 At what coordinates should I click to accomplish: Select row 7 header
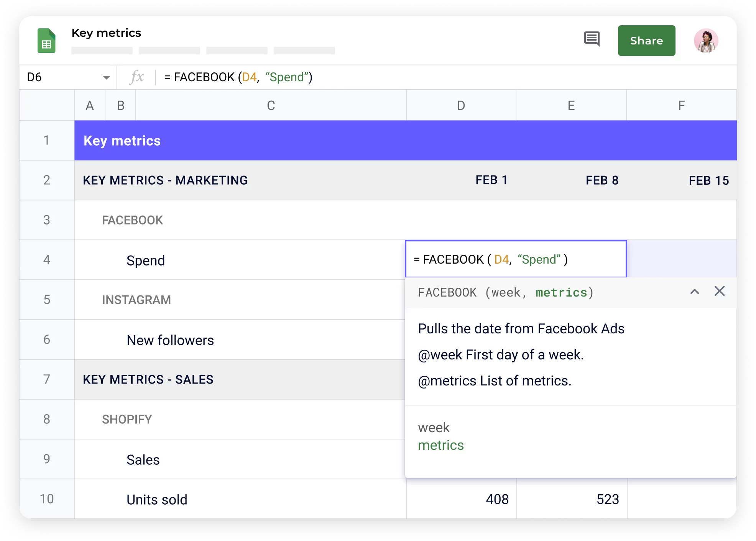(x=47, y=379)
